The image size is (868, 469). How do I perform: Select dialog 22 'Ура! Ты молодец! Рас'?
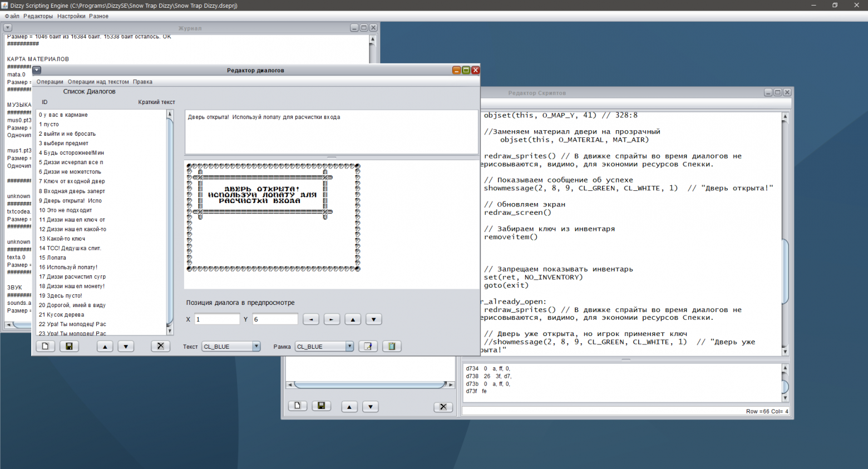102,324
